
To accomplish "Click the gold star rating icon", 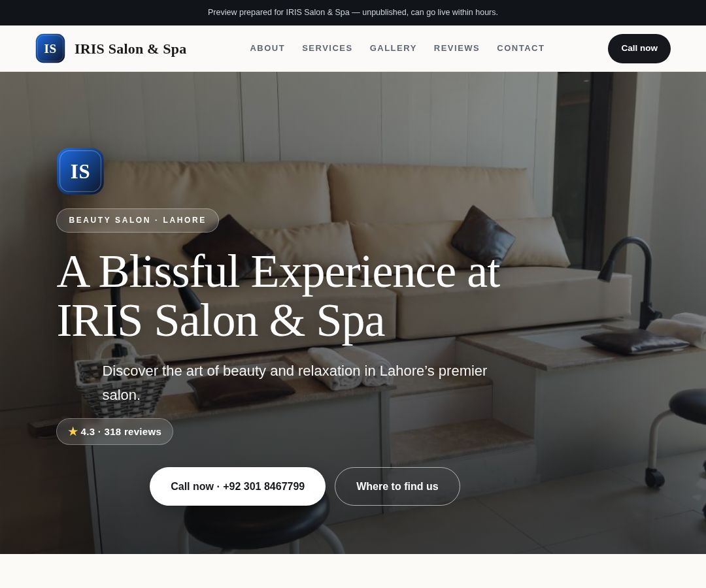I will click(73, 431).
